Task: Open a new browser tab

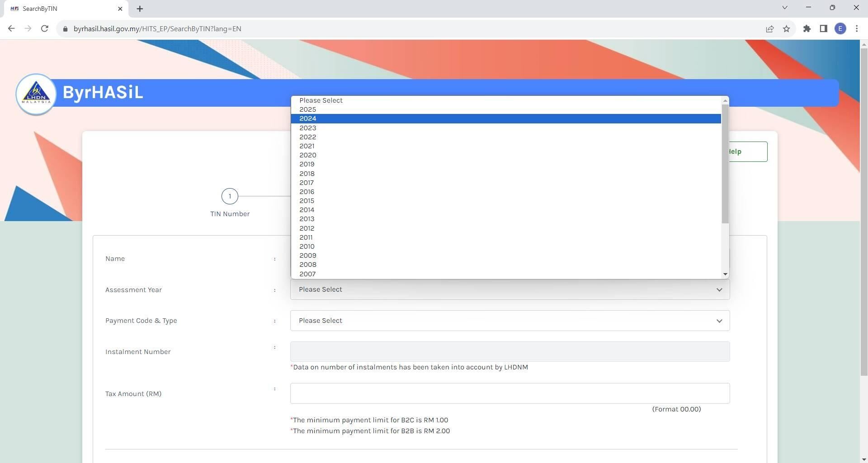Action: 140,9
